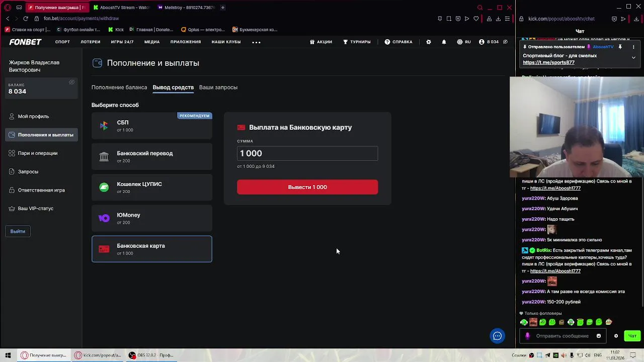The width and height of the screenshot is (644, 362).
Task: Open the НАШИ КЛУБЫ menu
Action: 226,42
